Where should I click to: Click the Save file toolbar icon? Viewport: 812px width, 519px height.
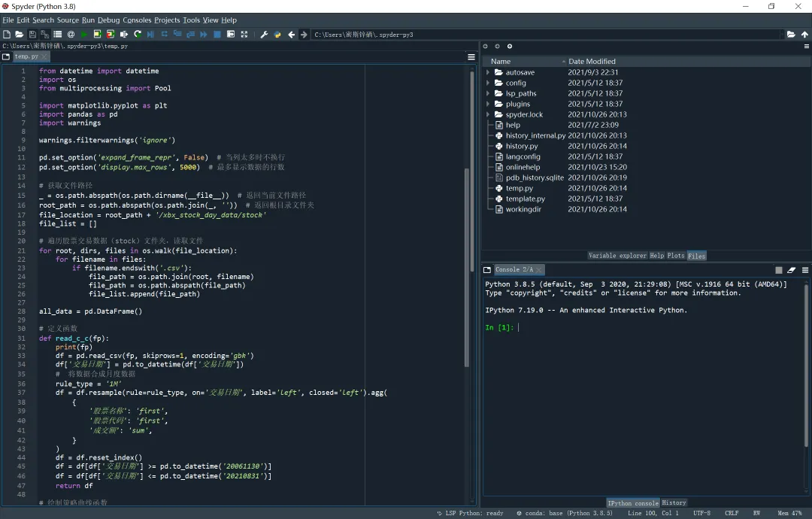click(x=32, y=35)
